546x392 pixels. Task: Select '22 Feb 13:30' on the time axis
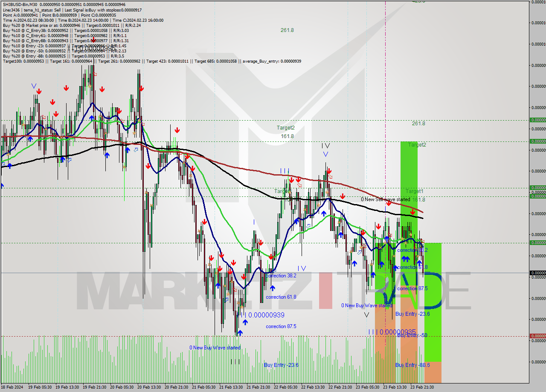pyautogui.click(x=312, y=387)
